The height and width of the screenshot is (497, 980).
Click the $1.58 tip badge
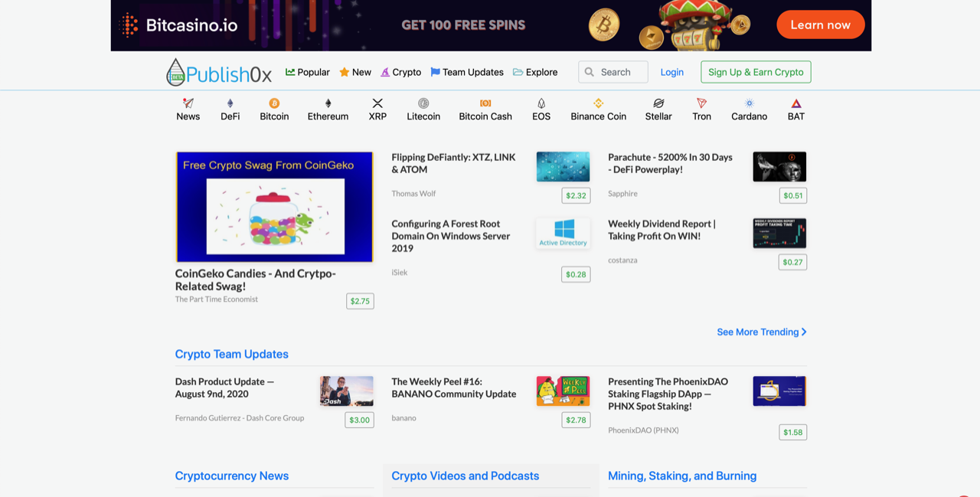point(792,432)
